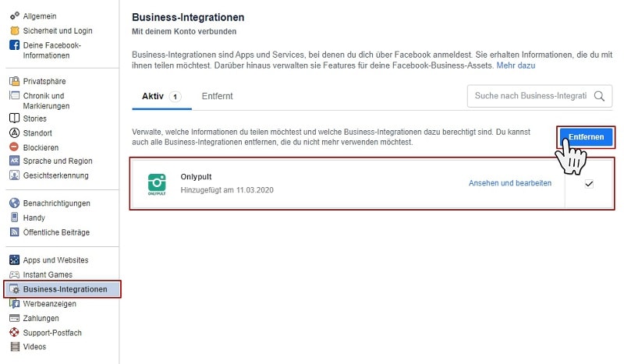Image resolution: width=624 pixels, height=364 pixels.
Task: Toggle the Onlypult checkbox
Action: click(x=589, y=184)
